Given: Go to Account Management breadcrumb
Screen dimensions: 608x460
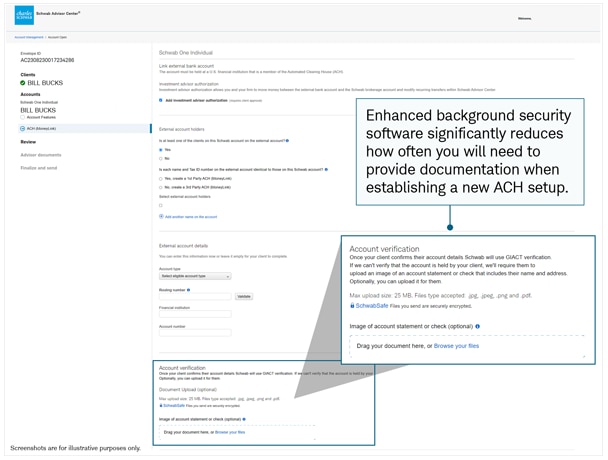Looking at the screenshot, I should (x=29, y=37).
